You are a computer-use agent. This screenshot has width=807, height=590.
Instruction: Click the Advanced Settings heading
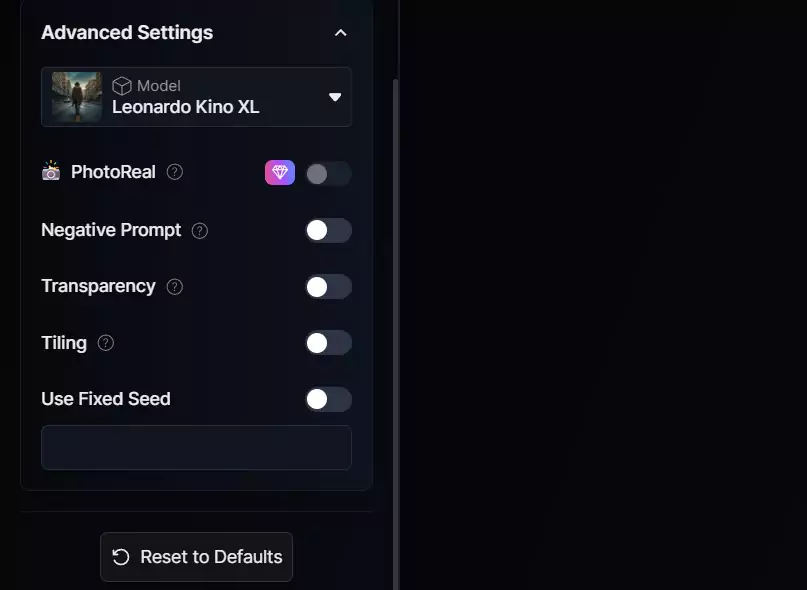pyautogui.click(x=127, y=32)
